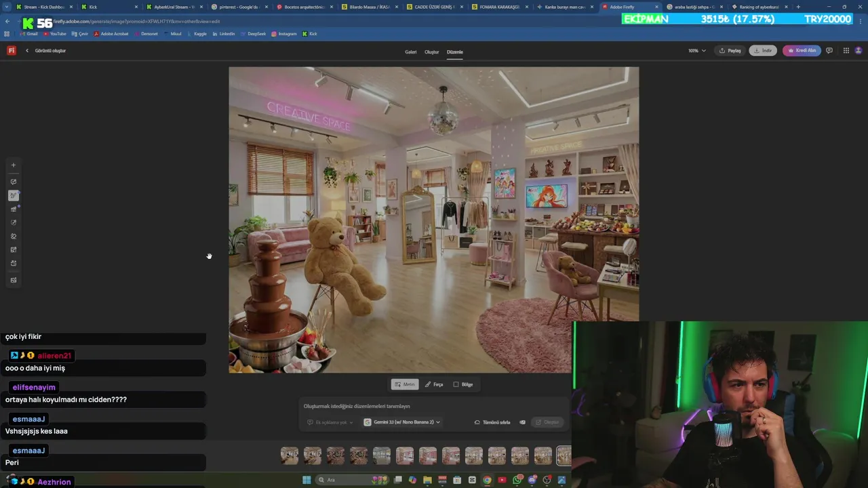Click Tümünü sıfırla reset button
Screen dimensions: 868x488
pos(492,422)
